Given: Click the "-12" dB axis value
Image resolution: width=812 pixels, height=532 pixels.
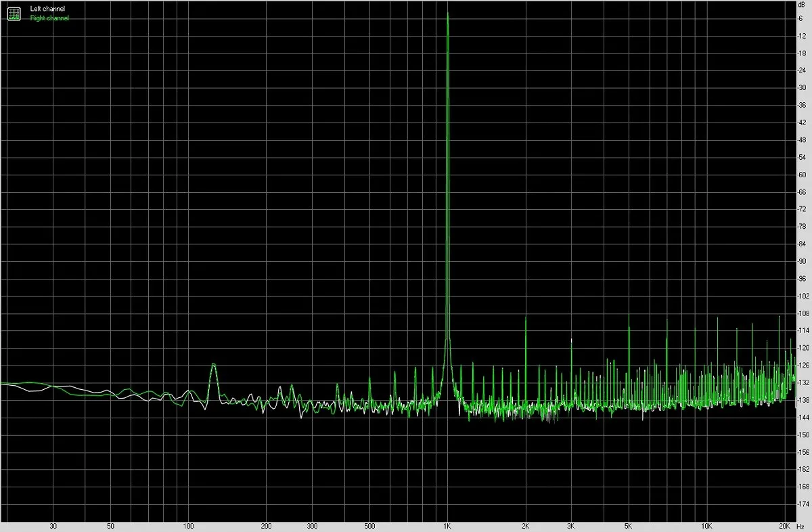Looking at the screenshot, I should (x=802, y=36).
